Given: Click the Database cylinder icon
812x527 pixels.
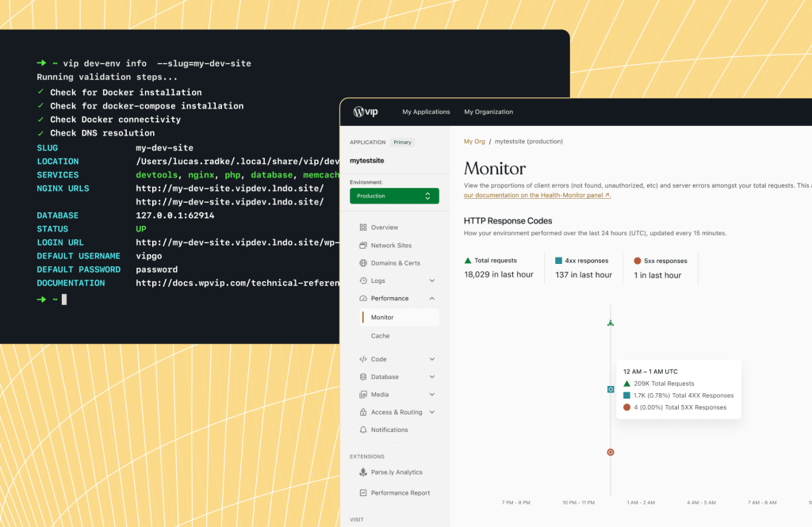Looking at the screenshot, I should click(363, 377).
